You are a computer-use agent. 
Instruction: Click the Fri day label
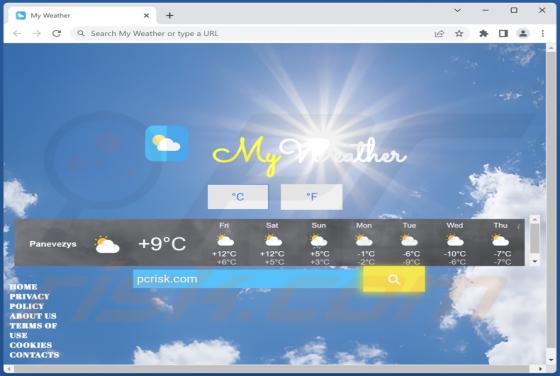click(224, 226)
